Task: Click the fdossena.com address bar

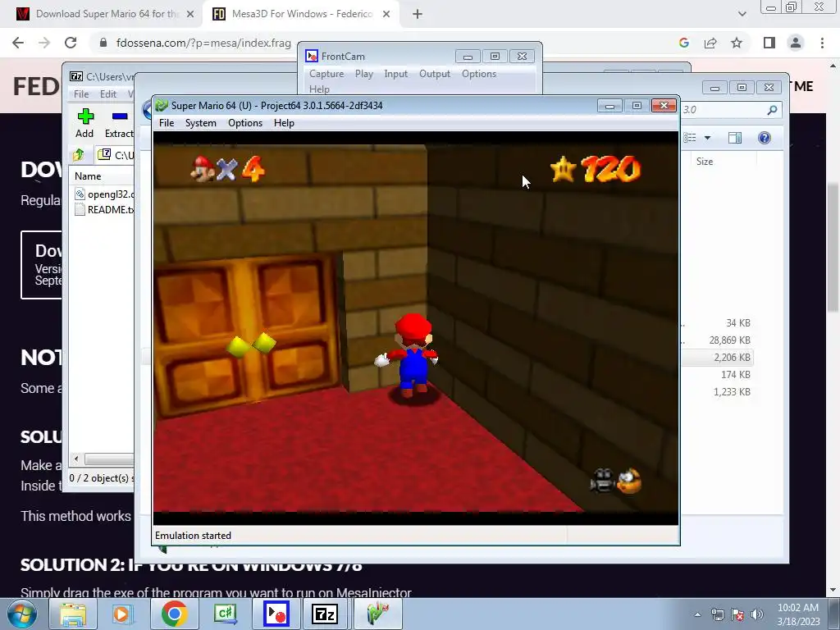Action: (x=203, y=43)
